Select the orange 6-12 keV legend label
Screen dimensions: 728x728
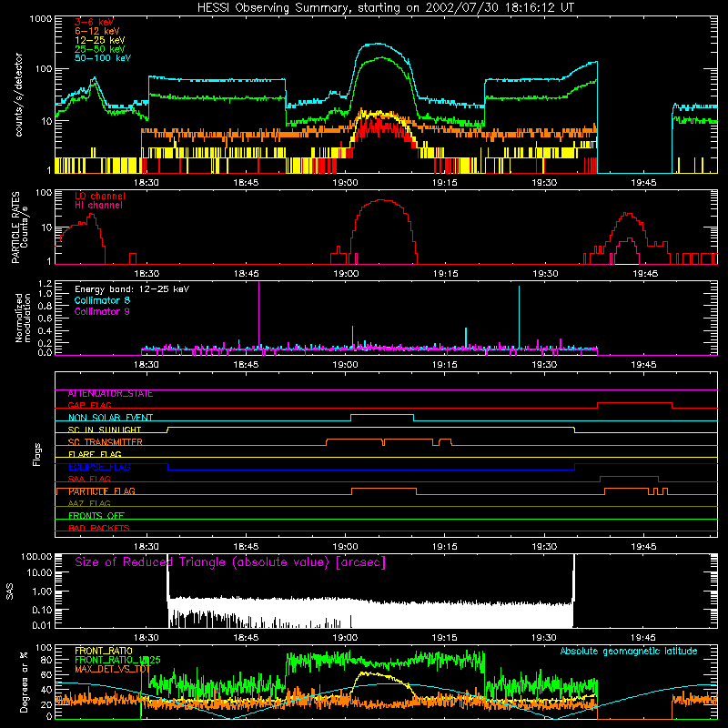(x=97, y=31)
